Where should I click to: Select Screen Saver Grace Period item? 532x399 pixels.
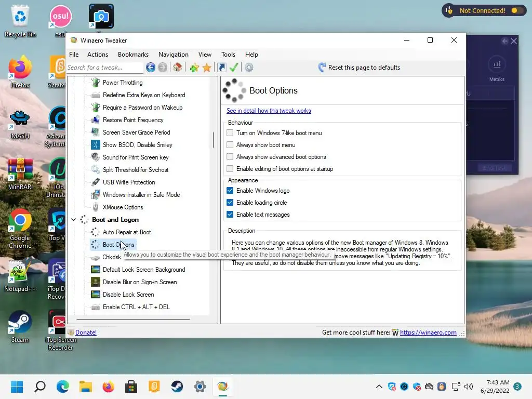pos(137,132)
